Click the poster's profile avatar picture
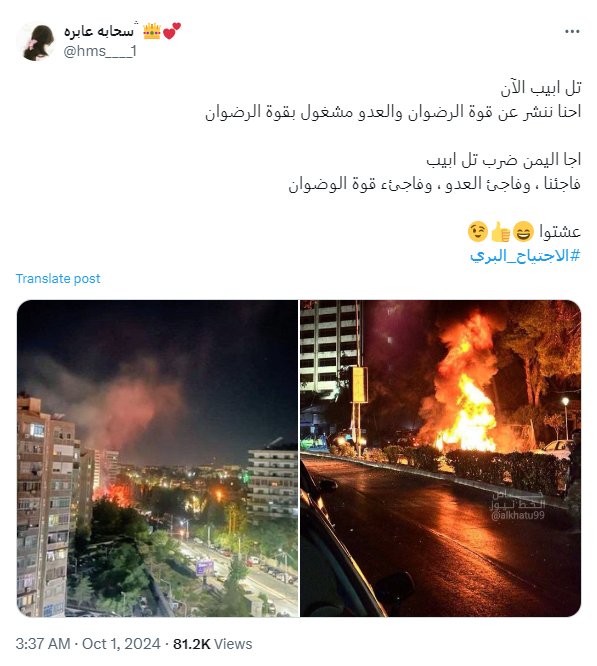 [x=36, y=41]
